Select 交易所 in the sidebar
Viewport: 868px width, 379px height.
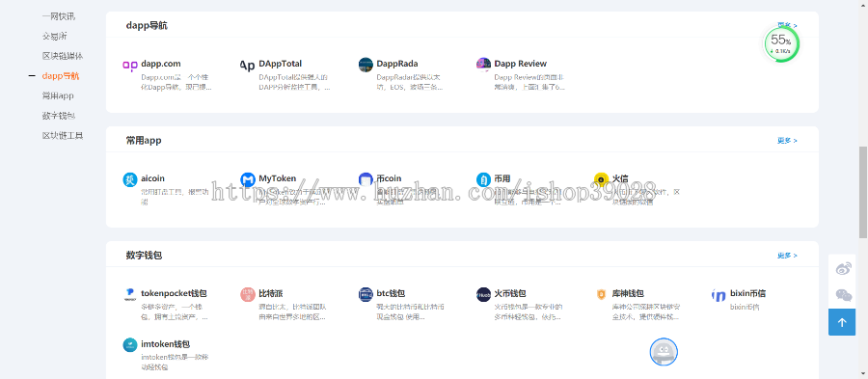tap(55, 36)
